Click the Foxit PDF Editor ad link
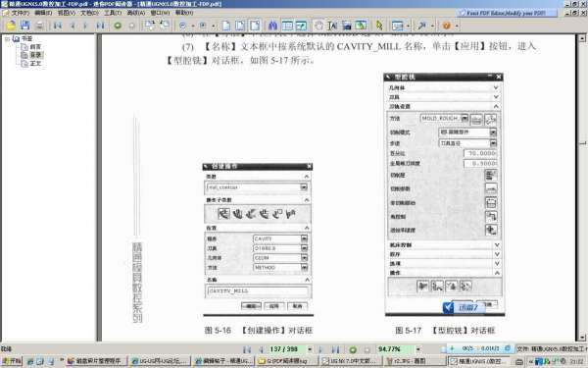Image resolution: width=588 pixels, height=368 pixels. [x=507, y=13]
